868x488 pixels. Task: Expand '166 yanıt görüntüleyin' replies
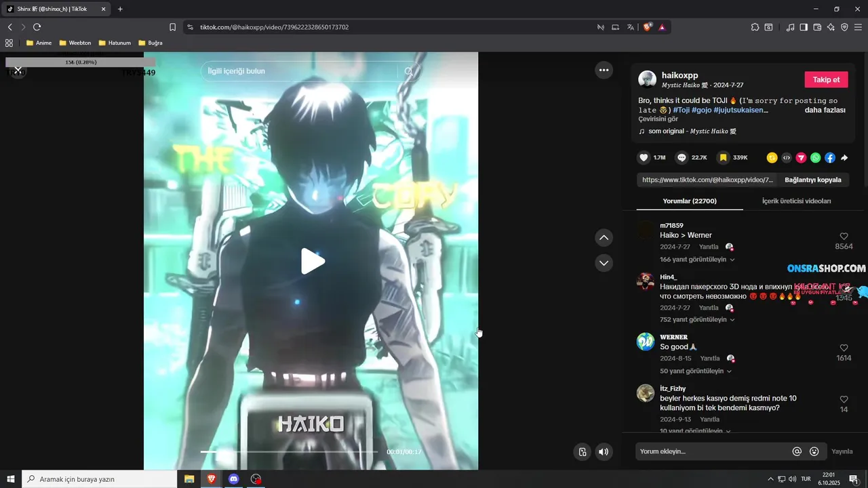pos(697,260)
